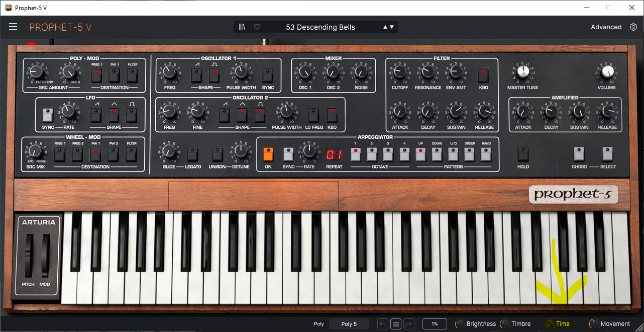Click the Filter ENV AMT knob
Image resolution: width=644 pixels, height=332 pixels.
tap(456, 72)
